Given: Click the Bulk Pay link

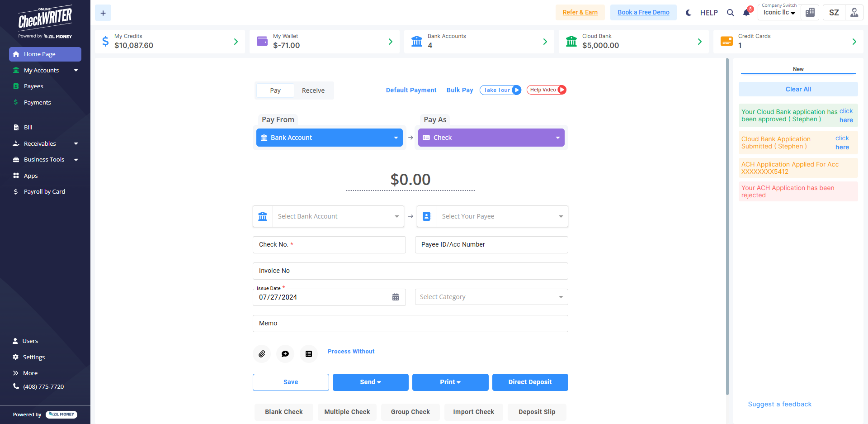Looking at the screenshot, I should click(460, 90).
